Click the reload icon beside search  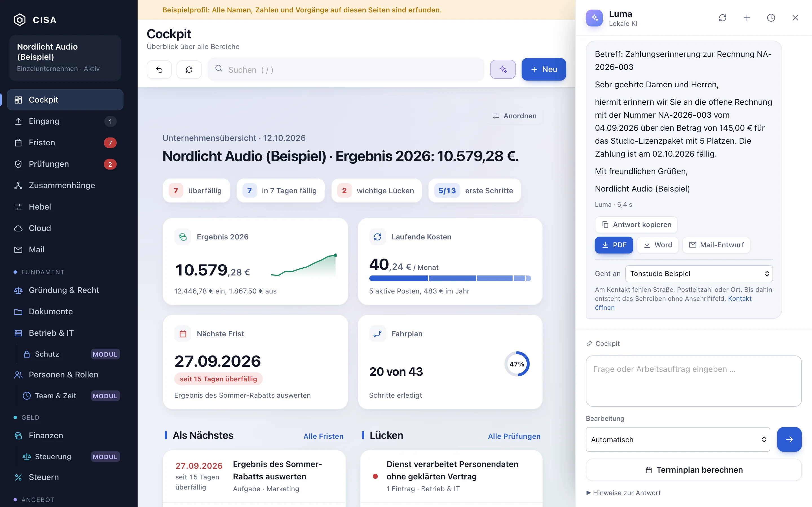point(189,69)
